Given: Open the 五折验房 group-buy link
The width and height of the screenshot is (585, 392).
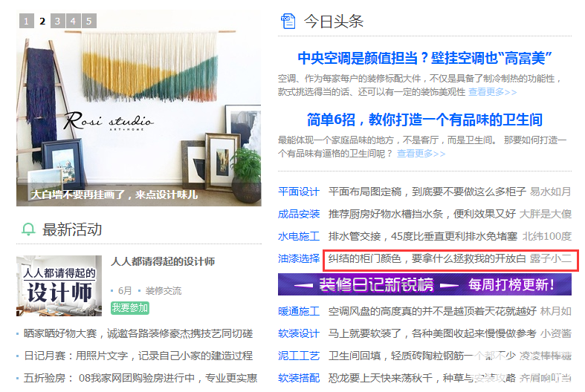Looking at the screenshot, I should 140,378.
